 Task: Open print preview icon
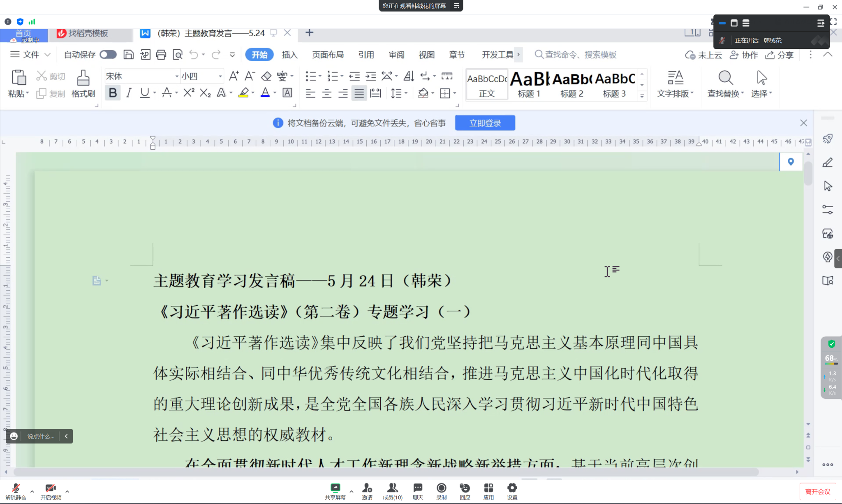(178, 55)
